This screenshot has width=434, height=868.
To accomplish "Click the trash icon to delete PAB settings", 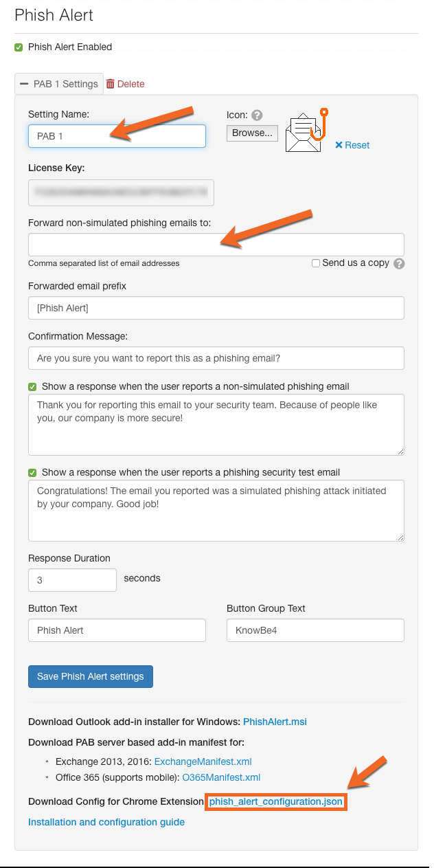I will (110, 84).
